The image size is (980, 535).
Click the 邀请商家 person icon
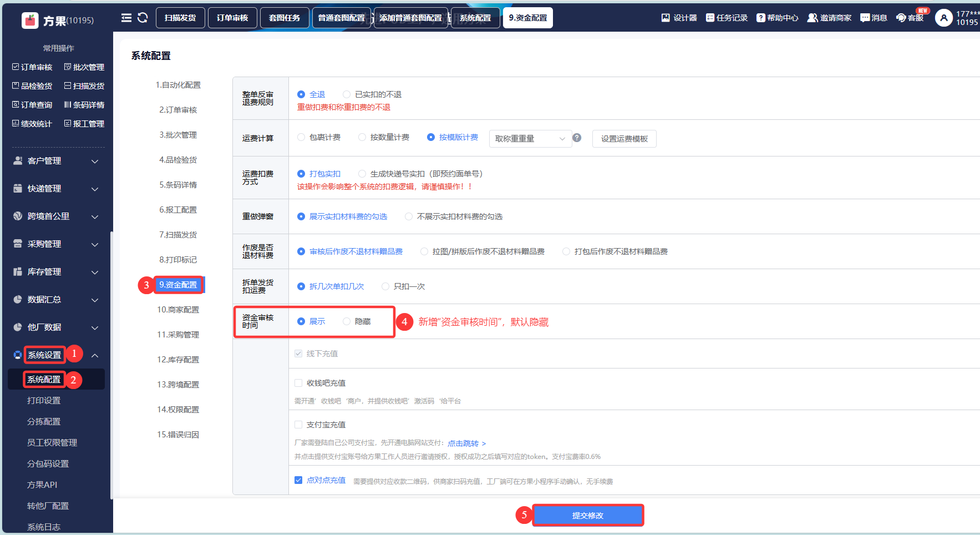coord(812,18)
